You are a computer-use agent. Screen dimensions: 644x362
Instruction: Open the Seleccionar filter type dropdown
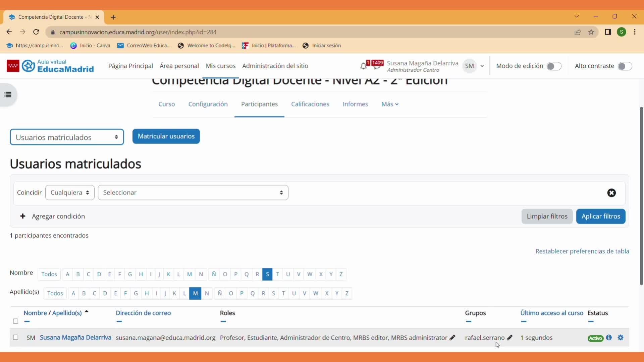(x=193, y=193)
